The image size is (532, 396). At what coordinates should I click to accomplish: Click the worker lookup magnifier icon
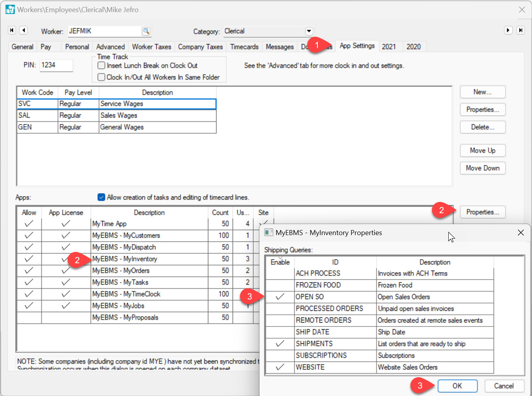click(x=146, y=31)
